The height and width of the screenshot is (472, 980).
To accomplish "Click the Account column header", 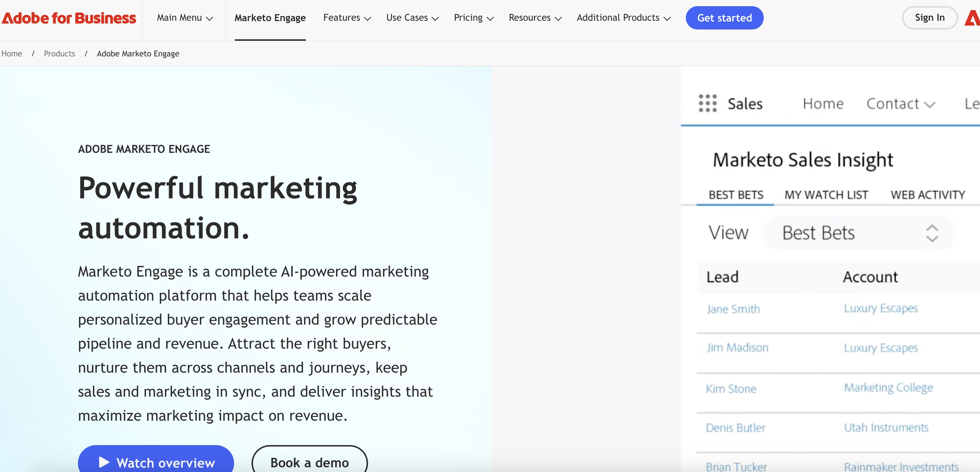I will pos(870,277).
